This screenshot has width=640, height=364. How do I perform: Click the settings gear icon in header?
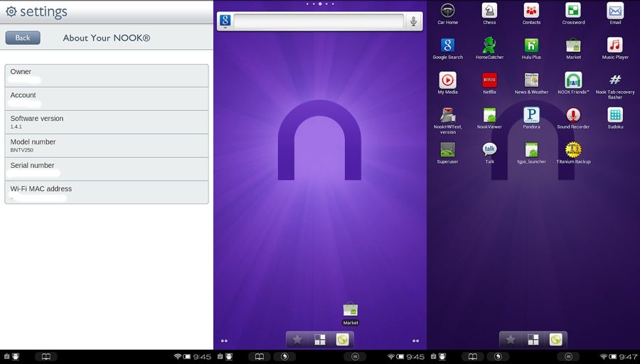11,11
